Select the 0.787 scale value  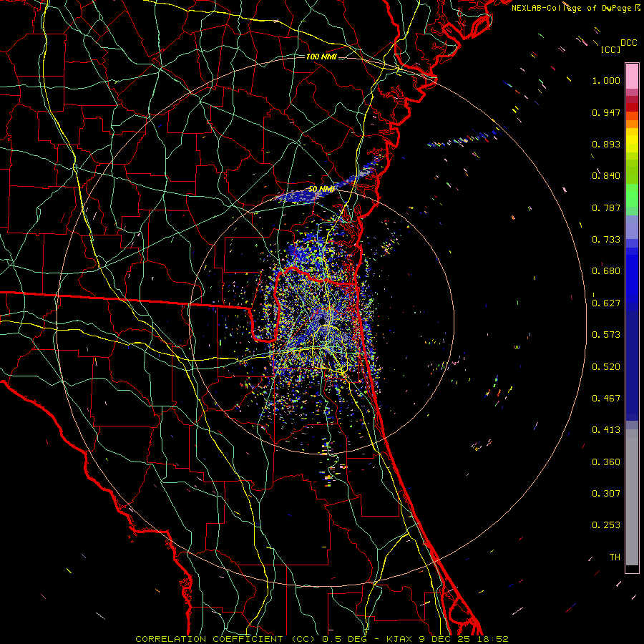tap(606, 208)
